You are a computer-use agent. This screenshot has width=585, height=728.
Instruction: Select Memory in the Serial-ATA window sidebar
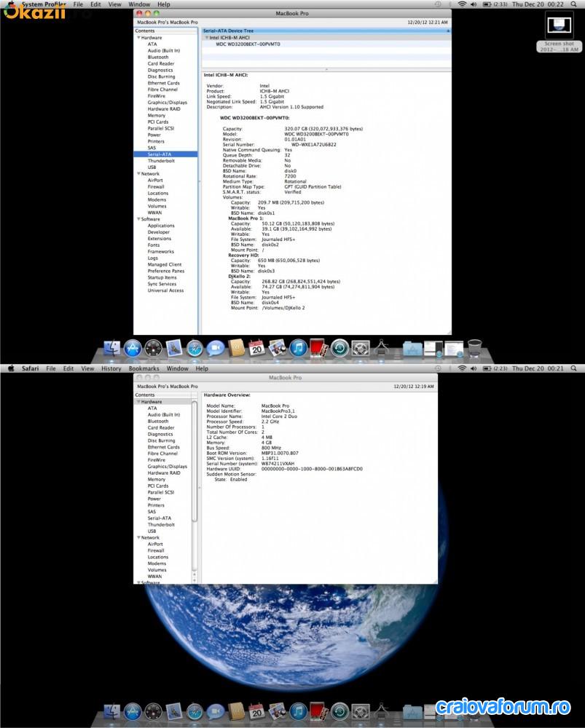[157, 115]
